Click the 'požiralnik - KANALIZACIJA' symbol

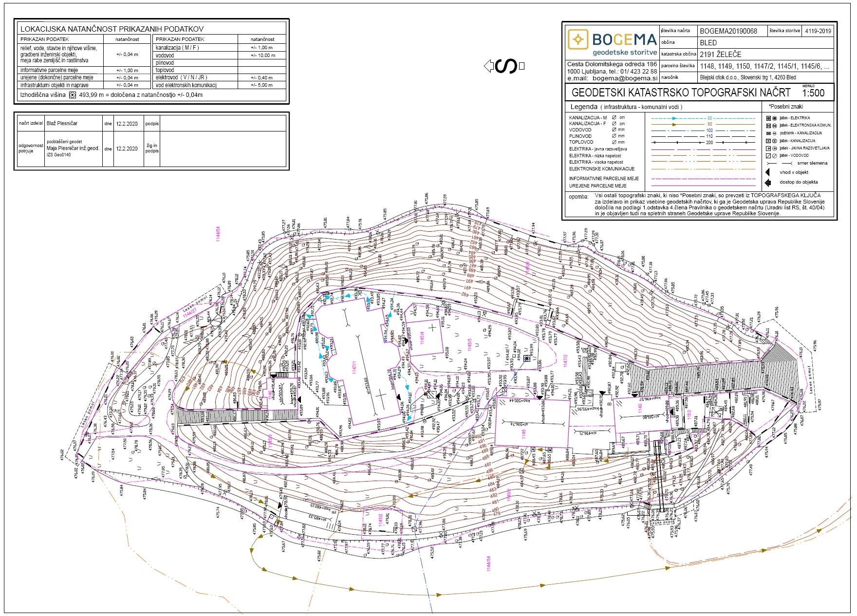(768, 133)
